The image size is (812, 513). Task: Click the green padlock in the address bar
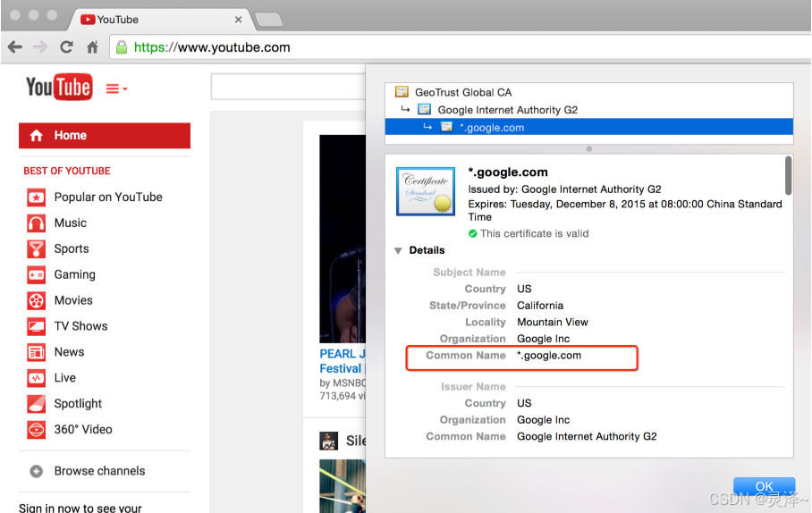122,47
